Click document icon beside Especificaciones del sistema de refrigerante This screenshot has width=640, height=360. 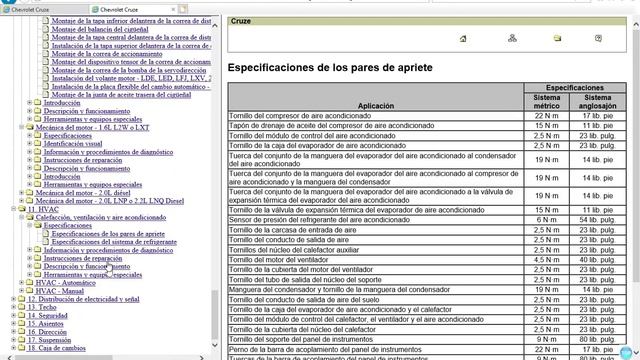click(46, 242)
